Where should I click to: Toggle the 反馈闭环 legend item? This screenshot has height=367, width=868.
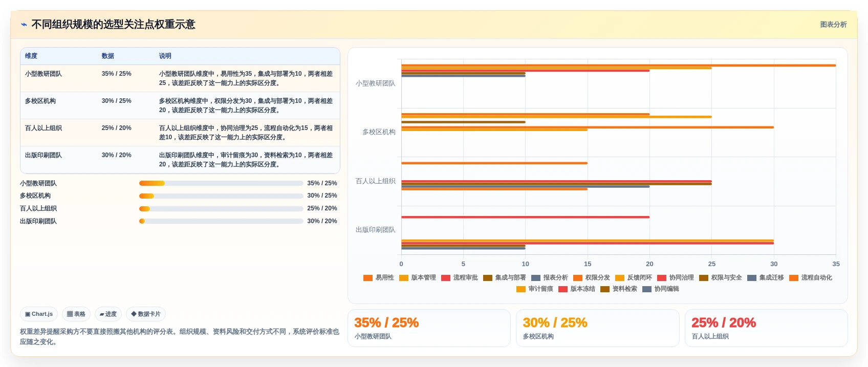(x=634, y=277)
